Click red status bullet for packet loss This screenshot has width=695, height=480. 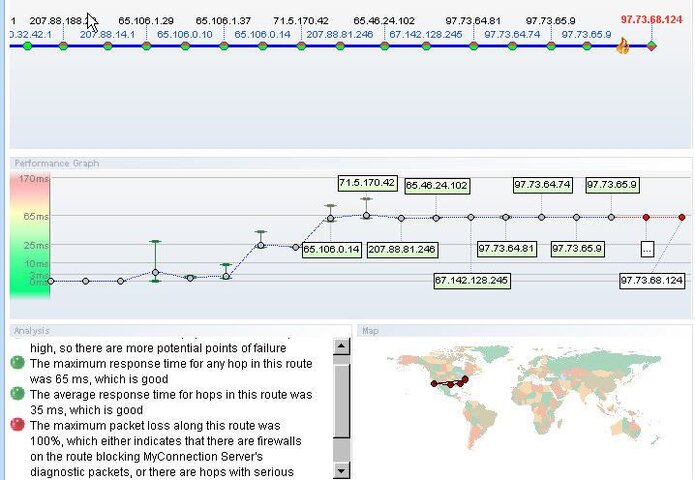tap(17, 425)
